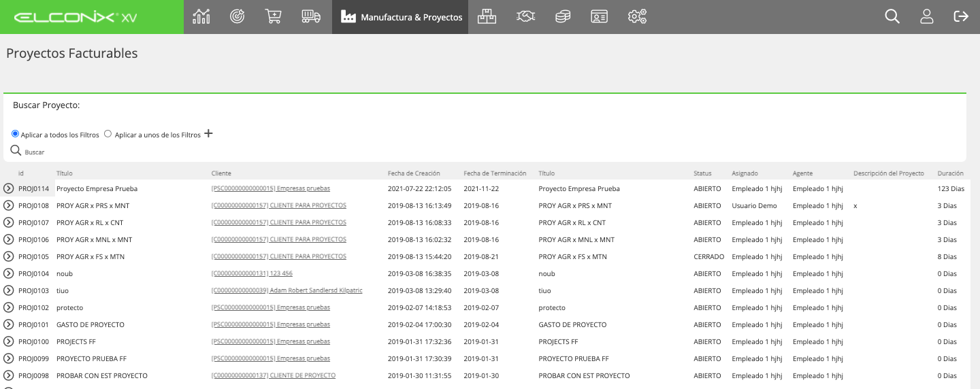980x389 pixels.
Task: Open the delivery truck sales module
Action: (x=311, y=17)
